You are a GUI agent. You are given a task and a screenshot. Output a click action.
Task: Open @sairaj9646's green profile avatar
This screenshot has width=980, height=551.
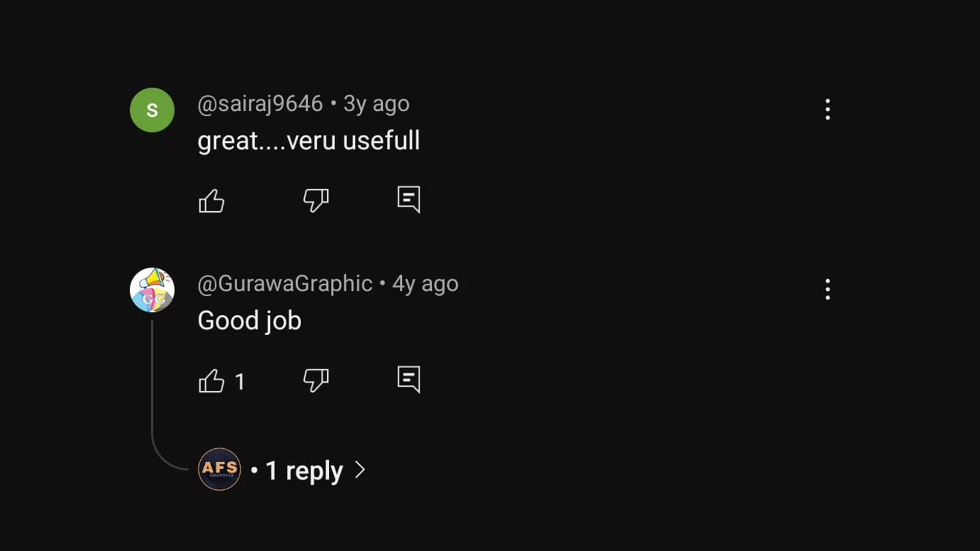(x=152, y=110)
